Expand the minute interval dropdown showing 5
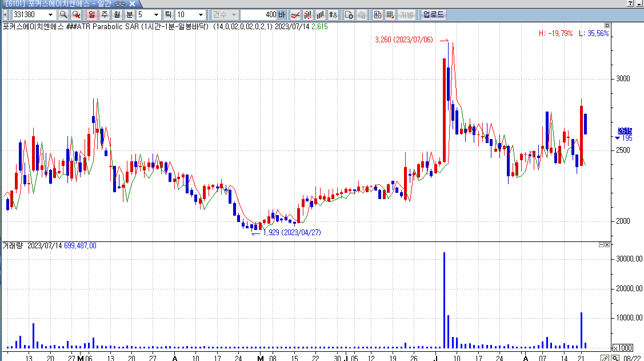The image size is (644, 361). (x=157, y=14)
